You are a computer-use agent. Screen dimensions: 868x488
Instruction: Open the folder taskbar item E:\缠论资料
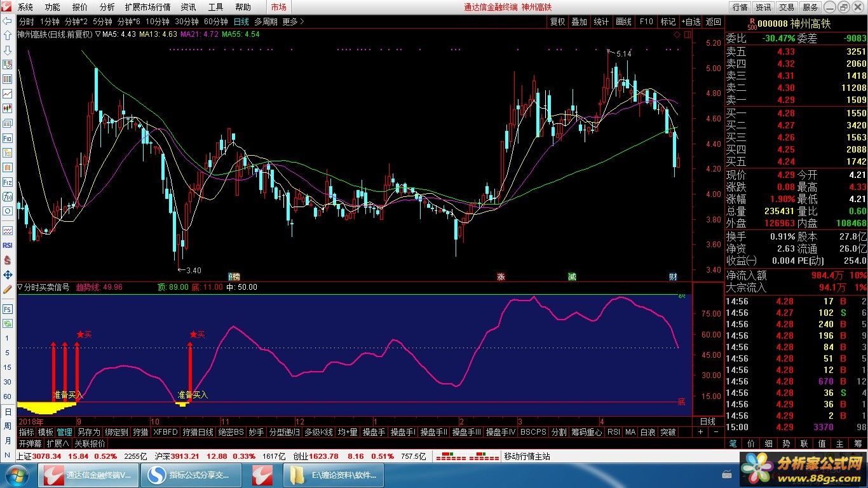tap(334, 475)
